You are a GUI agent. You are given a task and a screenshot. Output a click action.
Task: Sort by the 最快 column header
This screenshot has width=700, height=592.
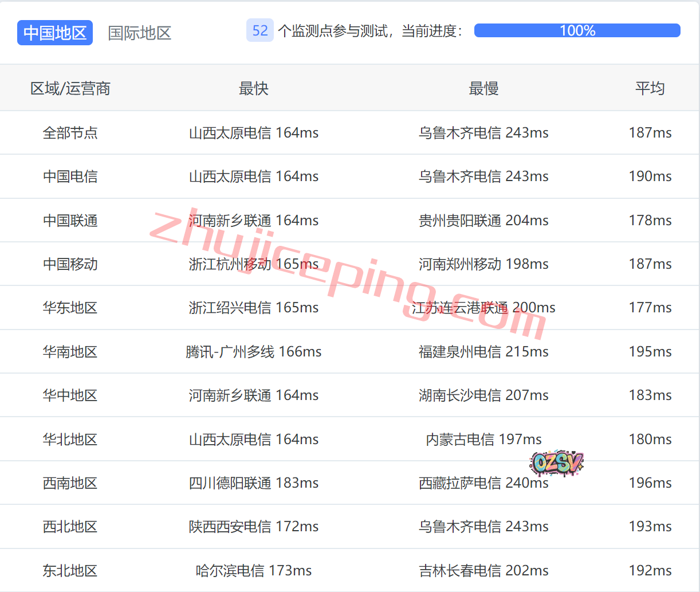(x=253, y=88)
